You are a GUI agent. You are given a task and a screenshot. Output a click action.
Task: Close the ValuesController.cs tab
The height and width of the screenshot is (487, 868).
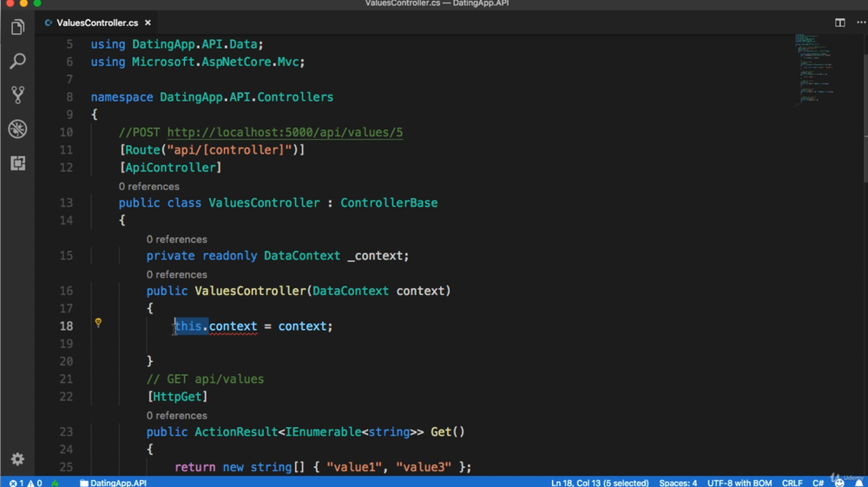(148, 23)
